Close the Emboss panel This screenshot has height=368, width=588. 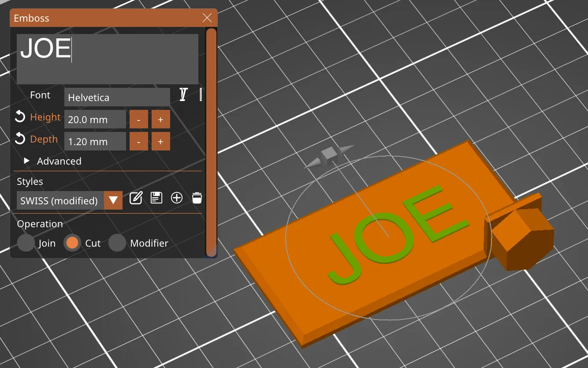207,18
